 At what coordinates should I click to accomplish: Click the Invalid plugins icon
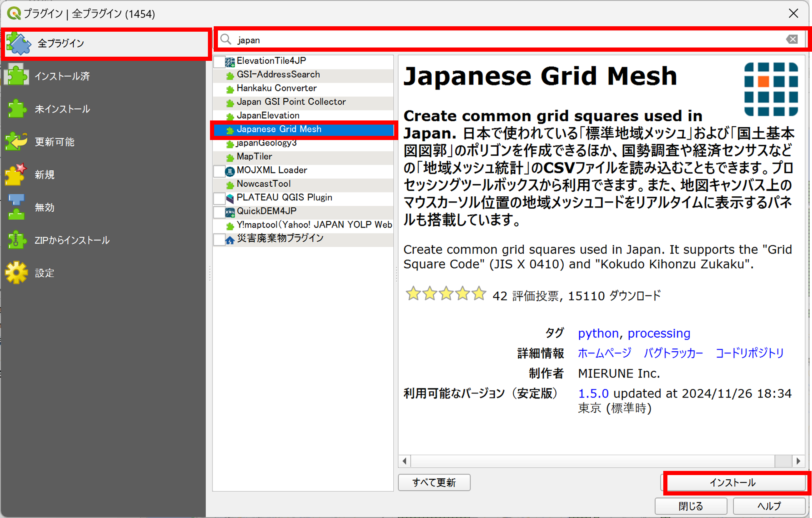pyautogui.click(x=17, y=207)
